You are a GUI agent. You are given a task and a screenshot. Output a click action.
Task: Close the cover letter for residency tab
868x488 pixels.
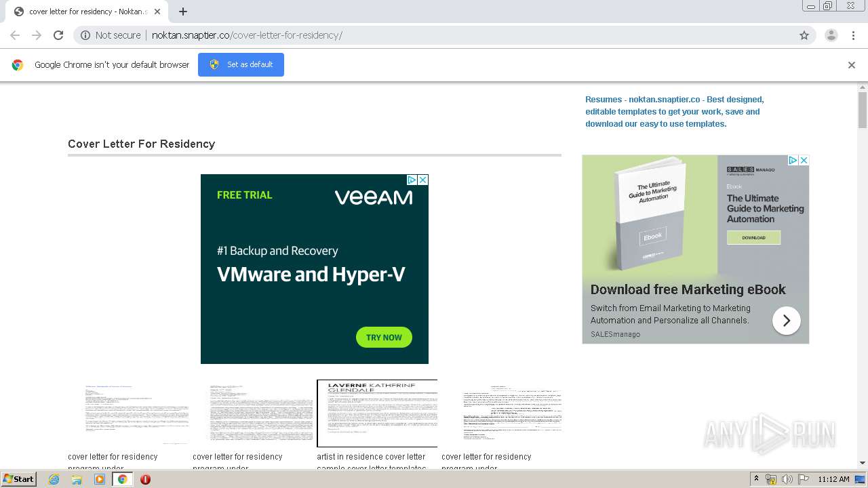[157, 12]
